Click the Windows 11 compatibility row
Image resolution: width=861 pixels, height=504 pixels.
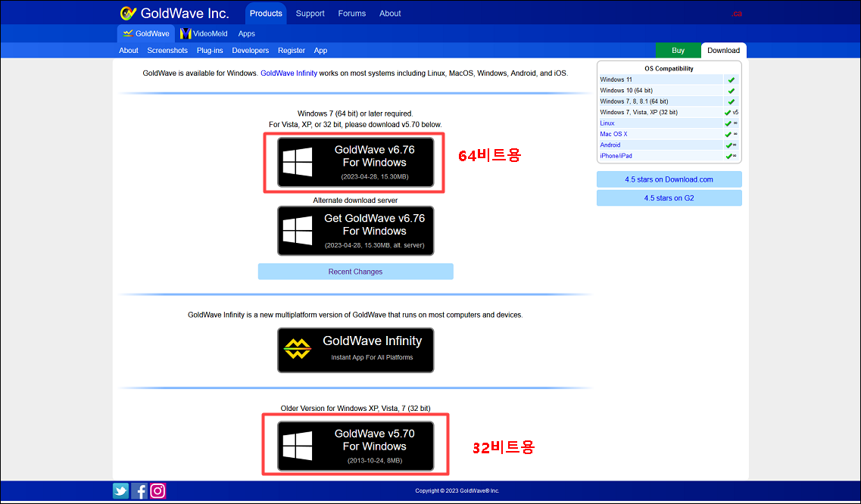click(x=669, y=79)
